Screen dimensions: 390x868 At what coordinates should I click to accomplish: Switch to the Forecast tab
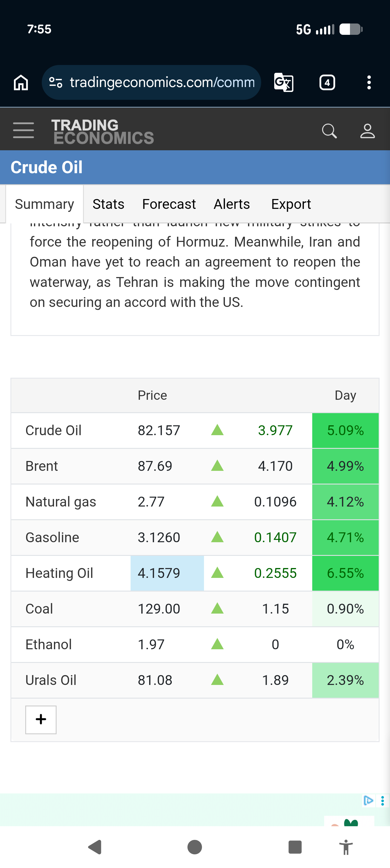coord(169,204)
